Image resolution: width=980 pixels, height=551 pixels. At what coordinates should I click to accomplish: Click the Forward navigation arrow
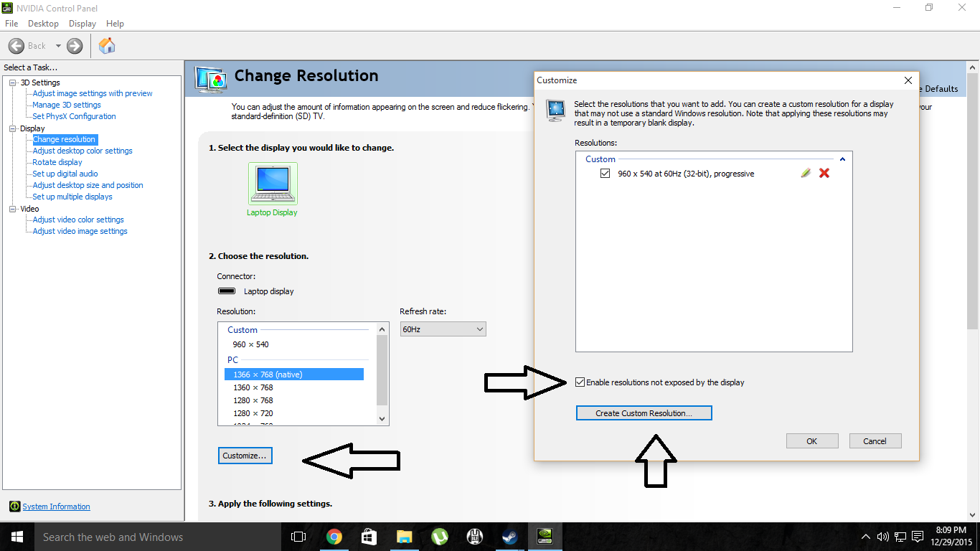75,46
